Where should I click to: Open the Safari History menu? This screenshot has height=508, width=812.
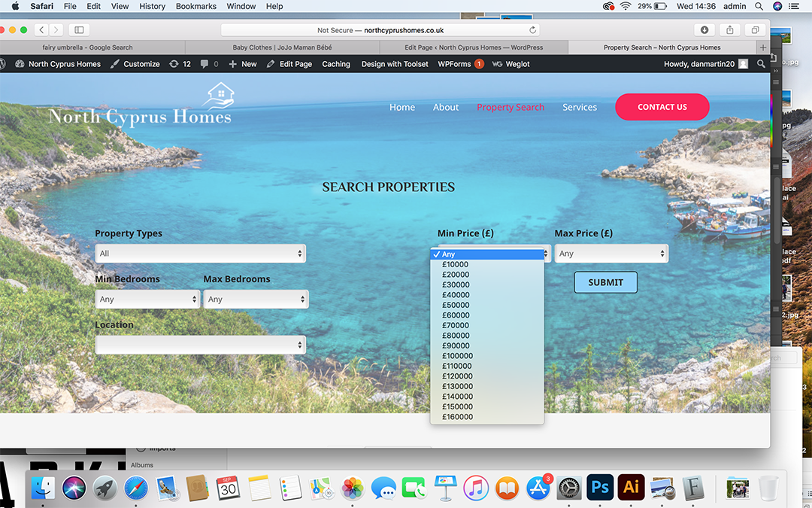point(152,6)
